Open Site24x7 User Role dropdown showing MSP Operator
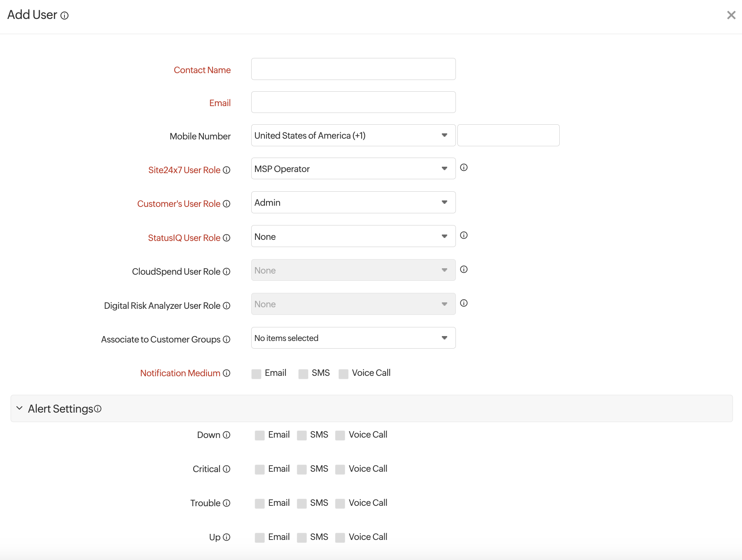Viewport: 742px width, 560px height. click(353, 169)
